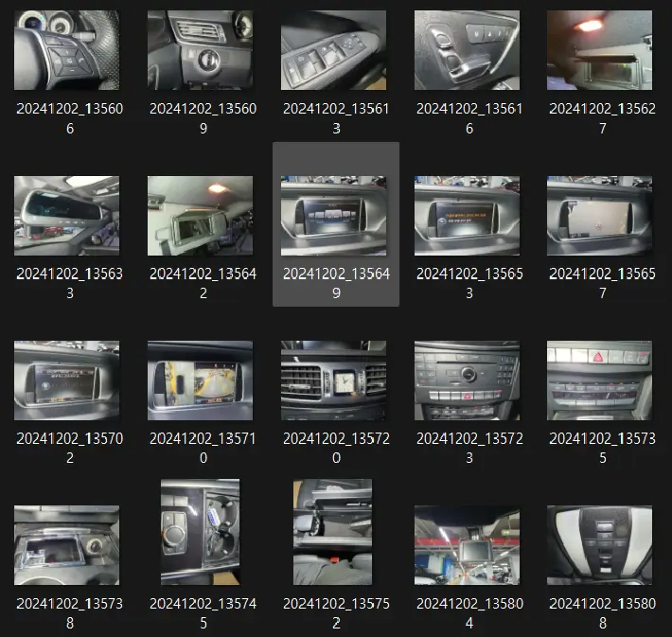Click file name 20241202_135735
Screen dimensions: 672x637
click(x=603, y=449)
